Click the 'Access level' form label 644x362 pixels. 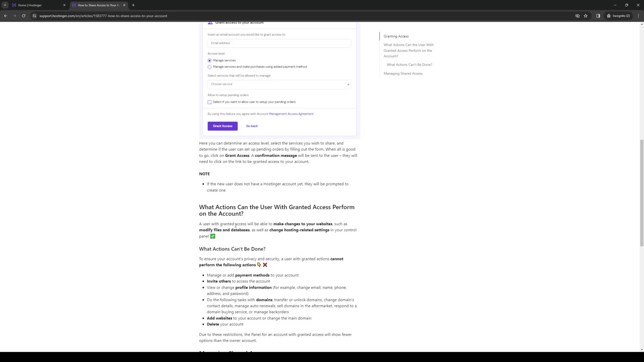click(x=216, y=54)
